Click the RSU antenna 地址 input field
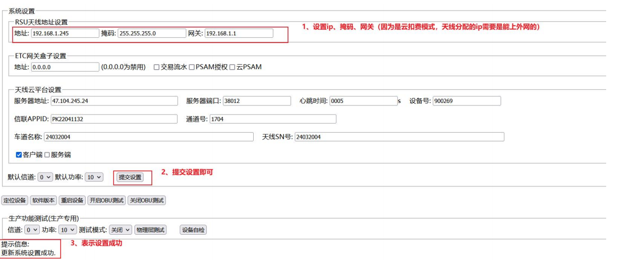Screen dimensions: 644x263 pos(65,33)
